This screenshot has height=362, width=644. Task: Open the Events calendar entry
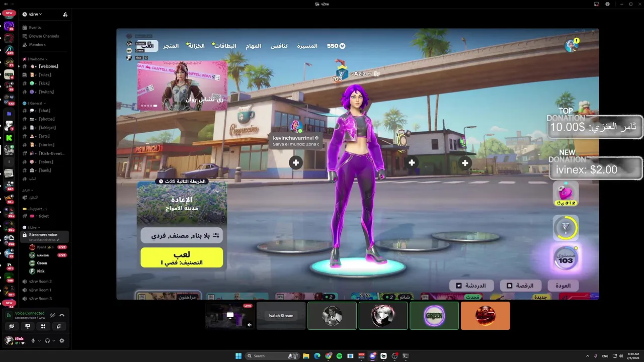[35, 28]
